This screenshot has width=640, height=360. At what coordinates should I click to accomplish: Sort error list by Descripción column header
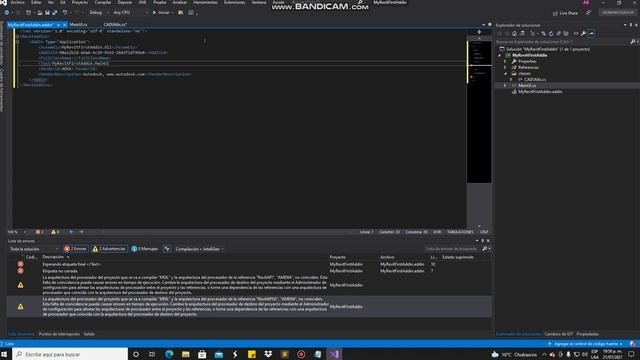[x=53, y=257]
